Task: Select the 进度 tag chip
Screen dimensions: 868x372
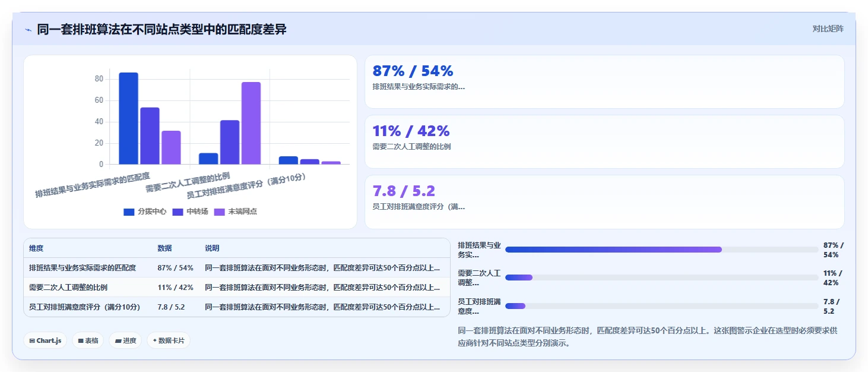Action: tap(125, 341)
